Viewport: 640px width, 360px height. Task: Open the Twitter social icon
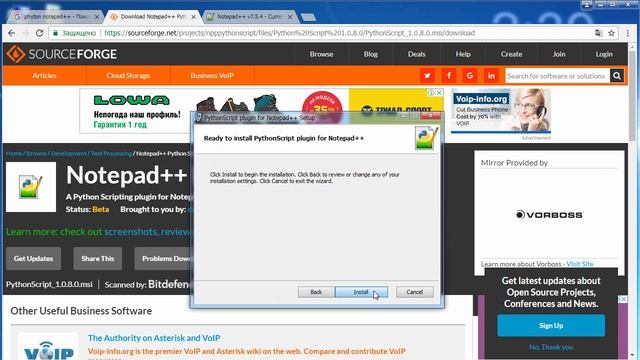point(427,76)
